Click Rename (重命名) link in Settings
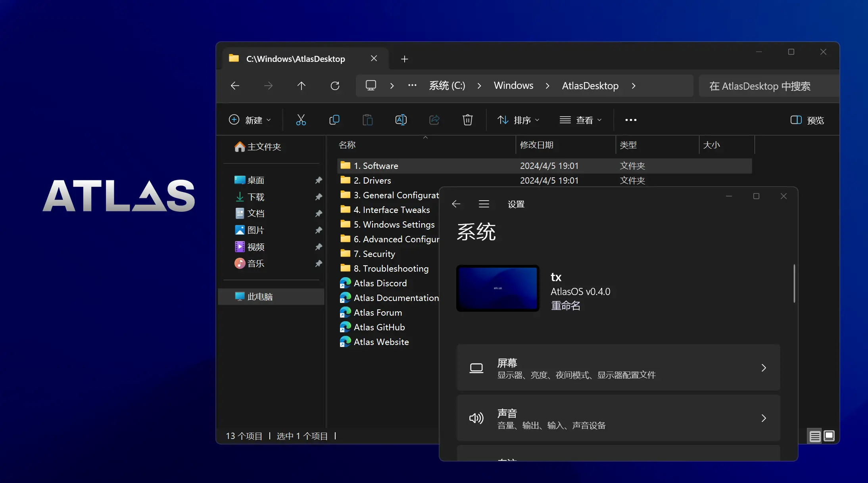 (x=566, y=306)
